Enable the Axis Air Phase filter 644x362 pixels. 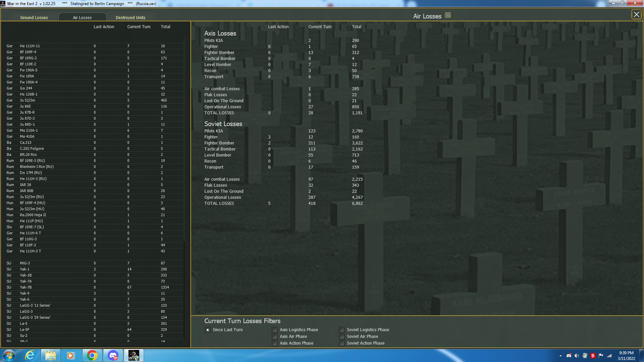pos(275,337)
